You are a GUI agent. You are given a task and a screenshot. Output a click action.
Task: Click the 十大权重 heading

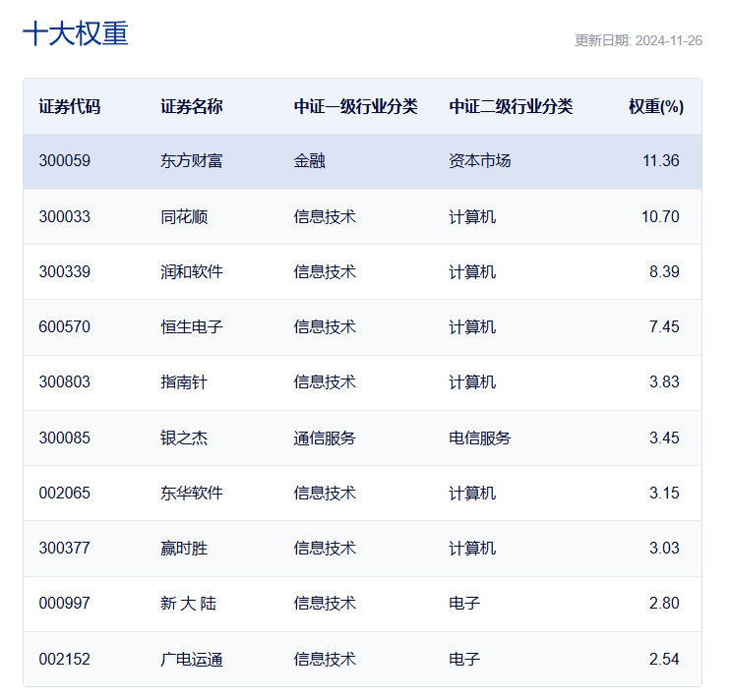click(76, 33)
